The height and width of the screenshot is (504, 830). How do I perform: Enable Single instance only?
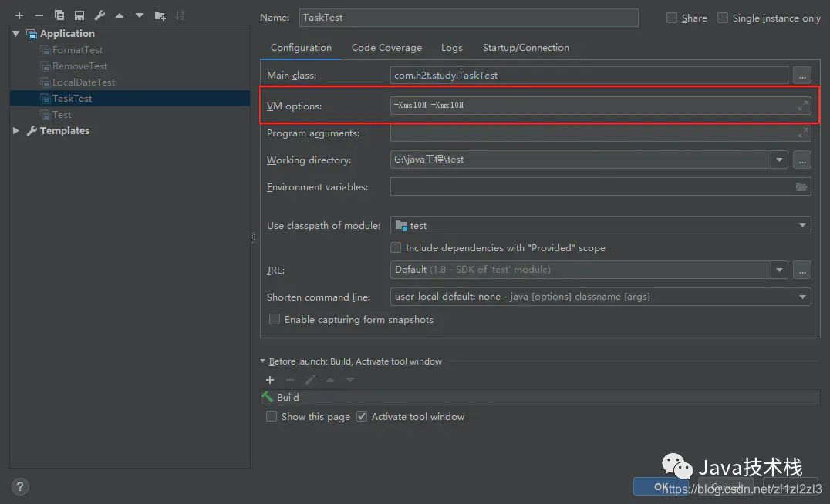point(723,18)
